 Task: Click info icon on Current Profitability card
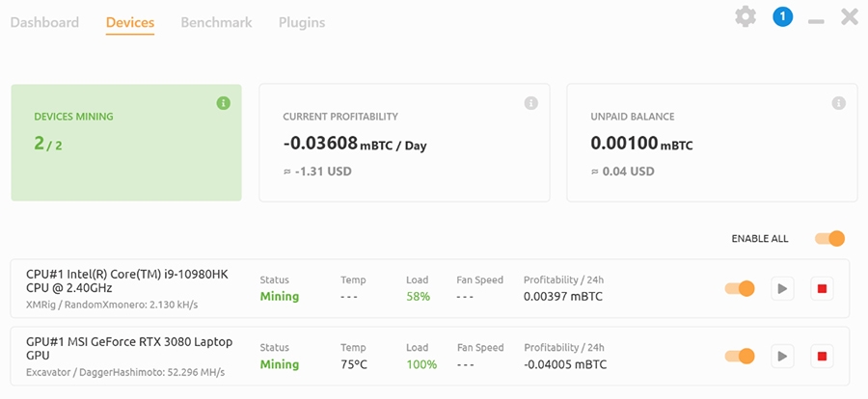(x=530, y=103)
